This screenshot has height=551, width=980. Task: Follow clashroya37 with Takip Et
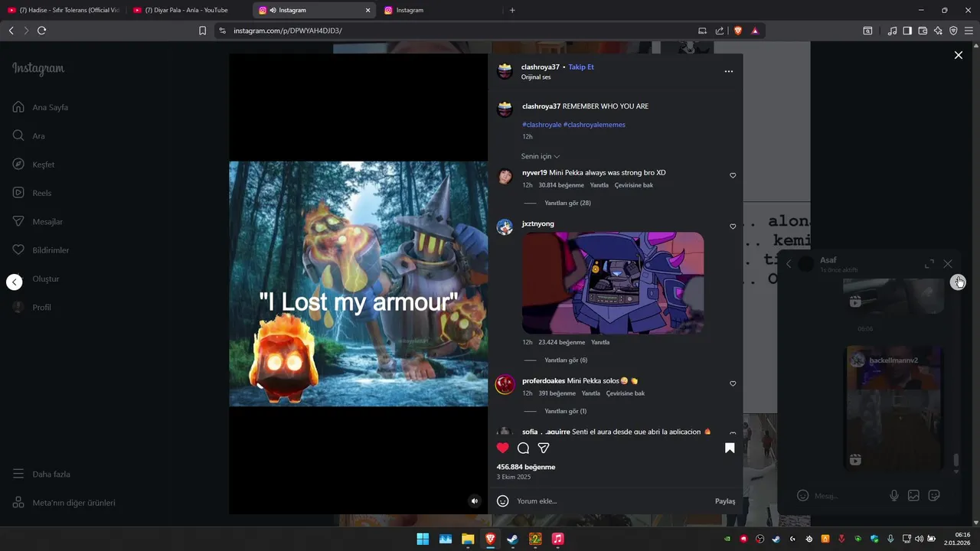click(x=581, y=67)
